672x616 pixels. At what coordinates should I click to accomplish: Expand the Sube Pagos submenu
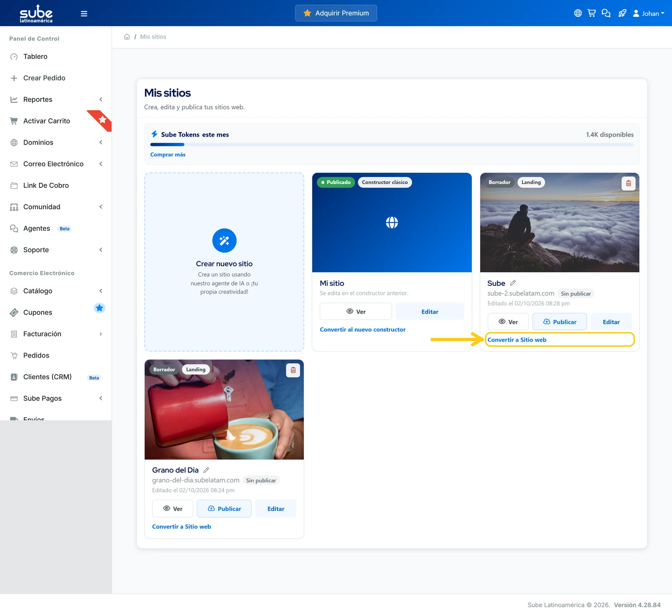click(56, 398)
